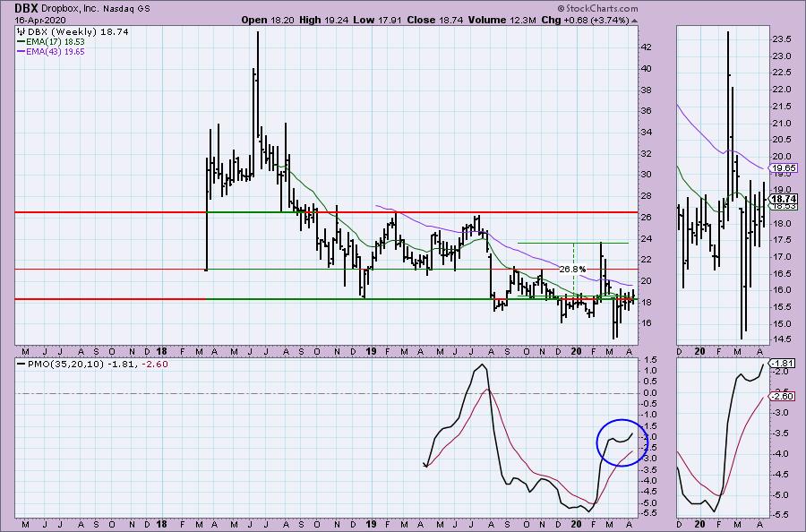
Task: Click the Nasdaq GS exchange label
Action: [x=128, y=9]
